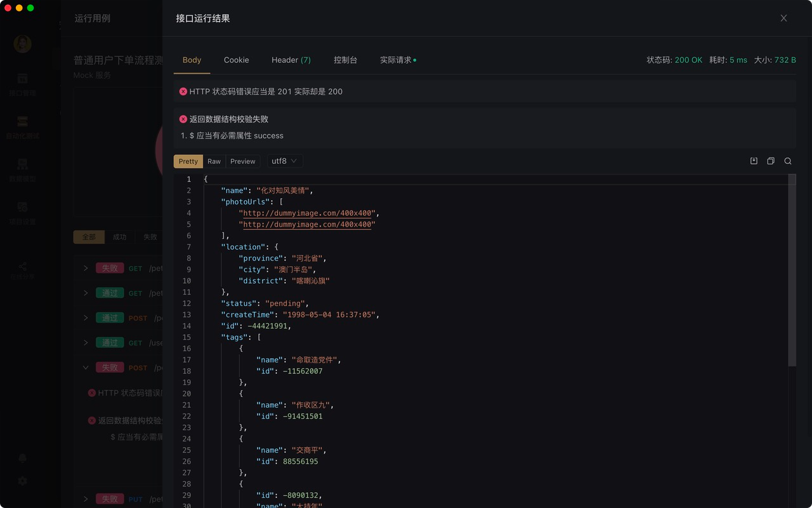Image resolution: width=812 pixels, height=508 pixels.
Task: Click the 通过 badge on the GET /use row
Action: pos(110,342)
